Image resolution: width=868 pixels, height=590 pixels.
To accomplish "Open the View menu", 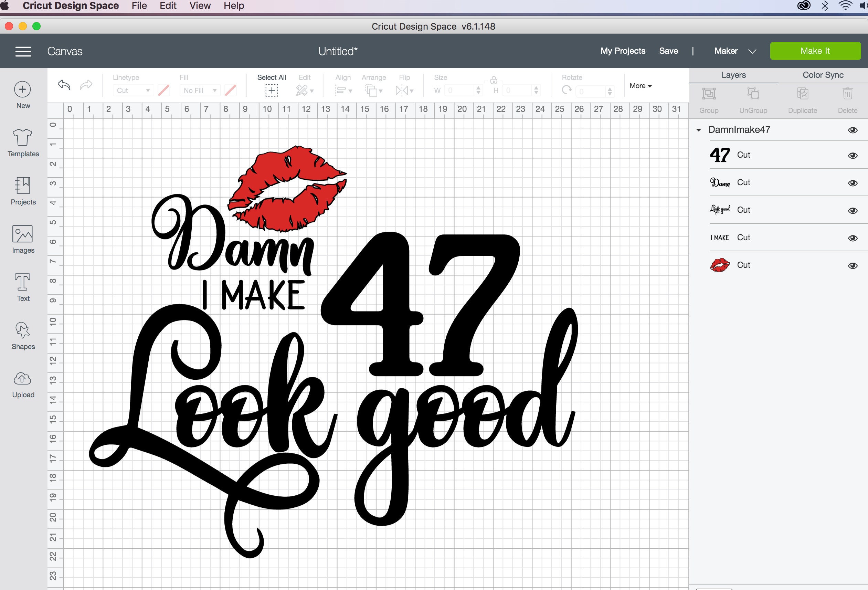I will point(200,6).
